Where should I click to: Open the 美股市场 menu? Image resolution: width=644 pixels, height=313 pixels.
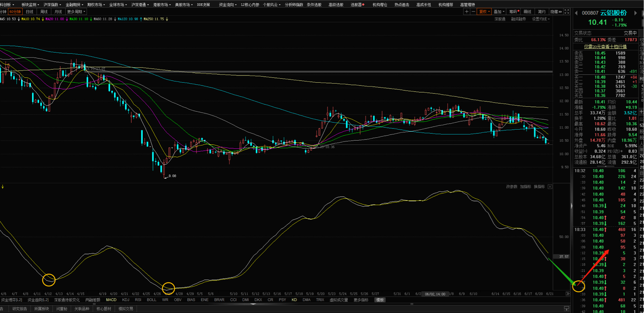184,4
